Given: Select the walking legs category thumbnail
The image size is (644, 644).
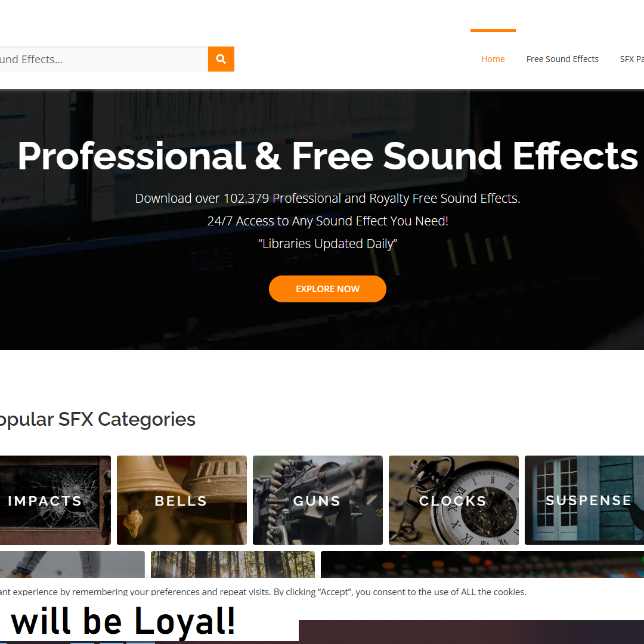Looking at the screenshot, I should pos(72,564).
